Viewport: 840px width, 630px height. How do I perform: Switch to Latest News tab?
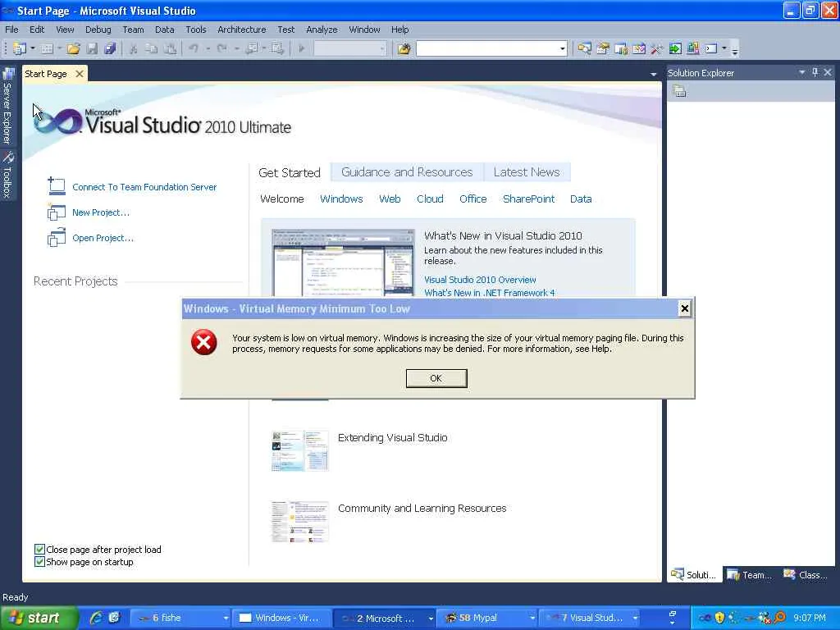(527, 172)
